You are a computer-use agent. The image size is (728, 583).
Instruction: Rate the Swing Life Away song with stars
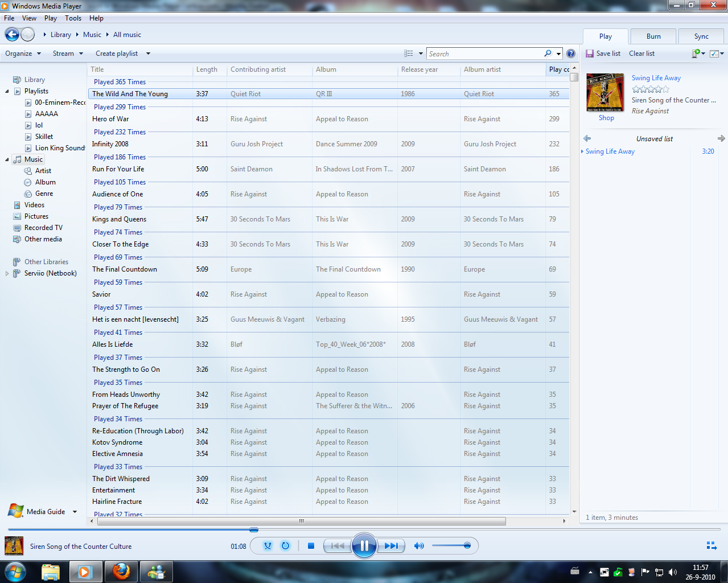pyautogui.click(x=651, y=89)
